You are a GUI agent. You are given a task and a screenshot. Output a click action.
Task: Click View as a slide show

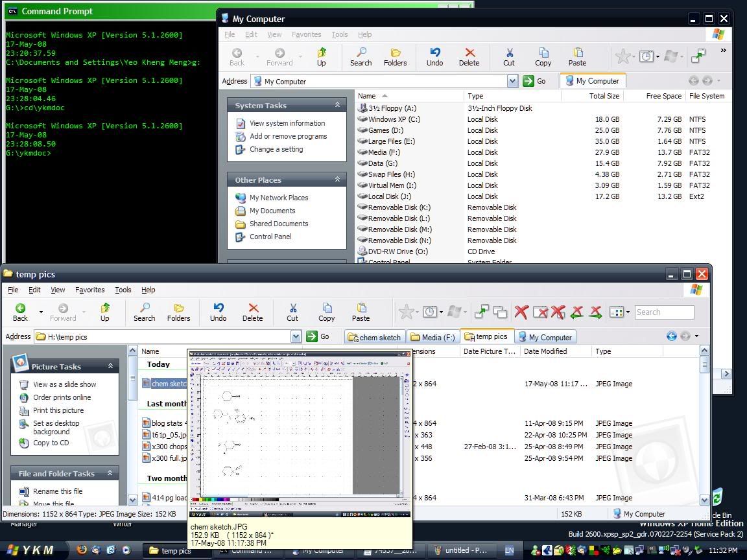(64, 384)
